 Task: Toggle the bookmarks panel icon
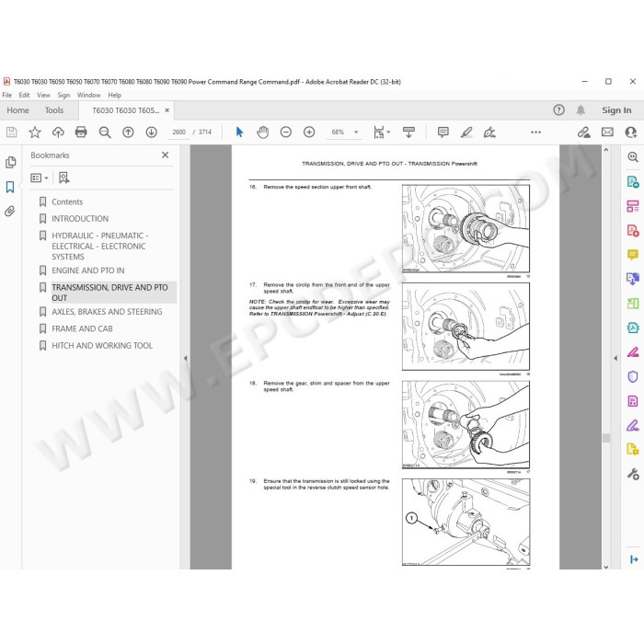(x=10, y=187)
